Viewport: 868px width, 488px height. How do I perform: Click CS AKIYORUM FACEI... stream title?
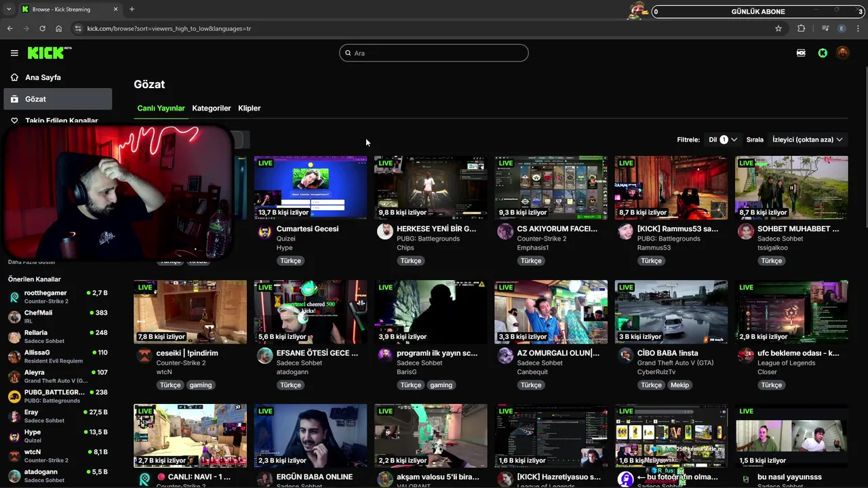[x=557, y=229]
